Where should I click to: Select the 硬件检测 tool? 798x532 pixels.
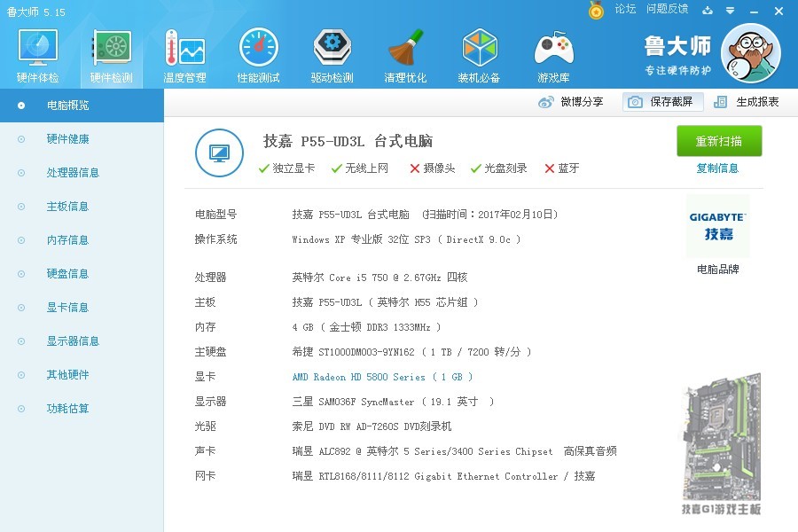point(110,53)
